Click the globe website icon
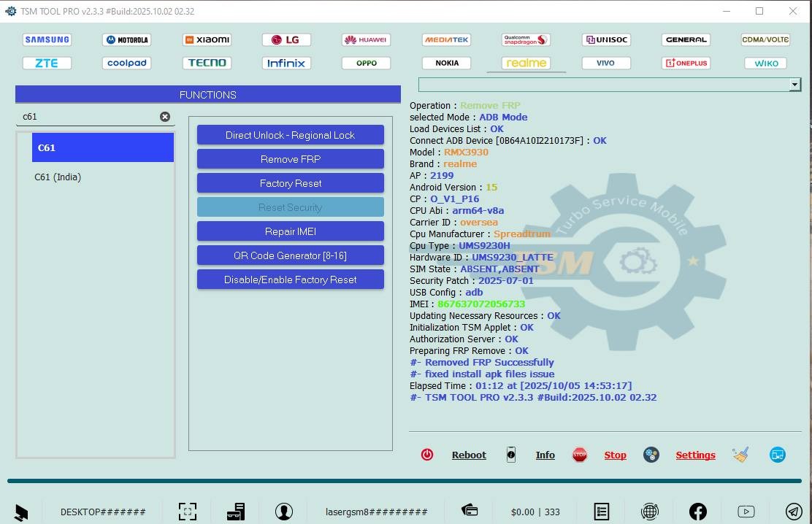This screenshot has width=812, height=524. tap(649, 512)
